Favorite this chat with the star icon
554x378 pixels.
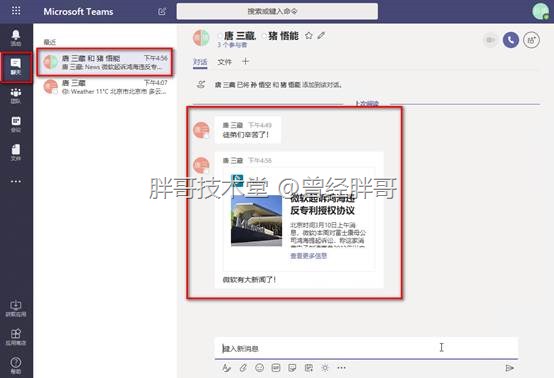point(308,35)
